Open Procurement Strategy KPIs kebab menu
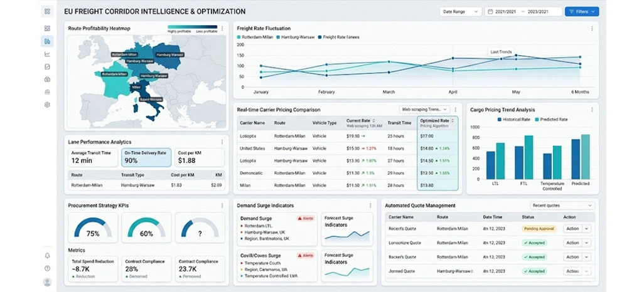 pos(222,206)
